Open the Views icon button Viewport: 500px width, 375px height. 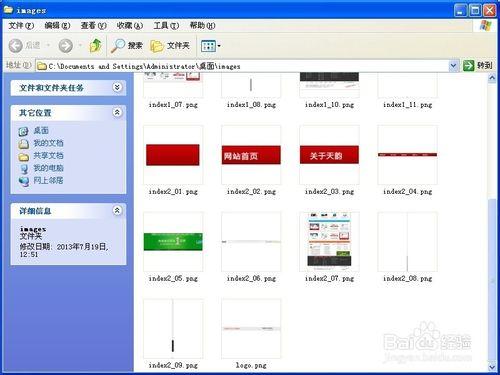point(209,46)
